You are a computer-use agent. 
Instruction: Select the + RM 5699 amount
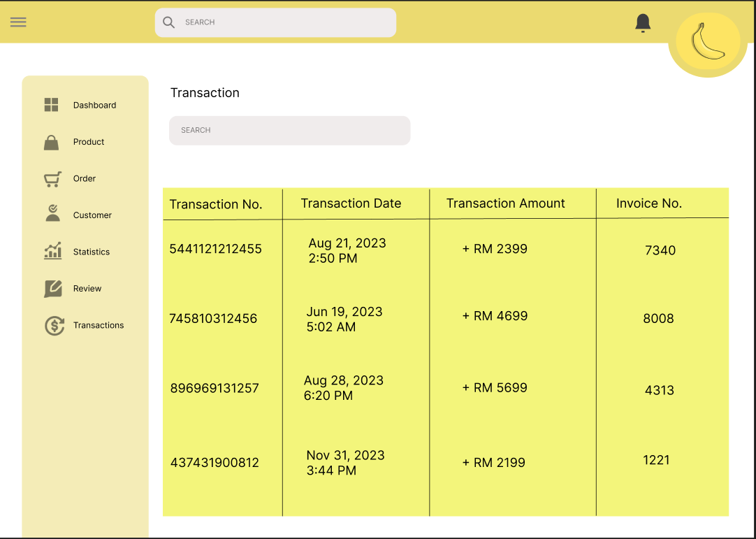coord(495,388)
